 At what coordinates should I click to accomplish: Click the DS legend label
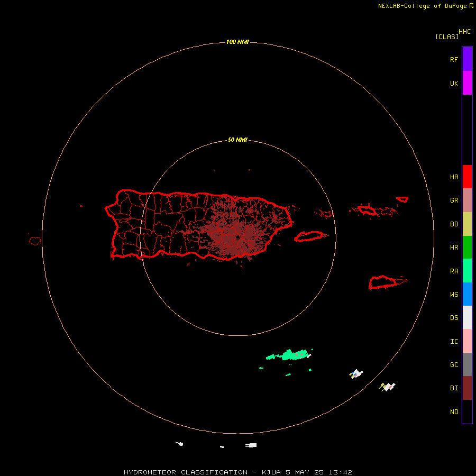pos(454,318)
